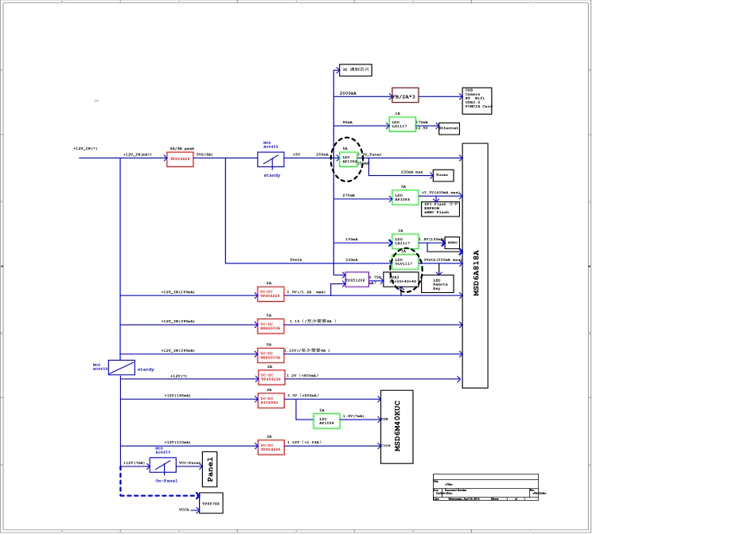Select the AO4459 standby switch on the +5V line

coord(271,159)
